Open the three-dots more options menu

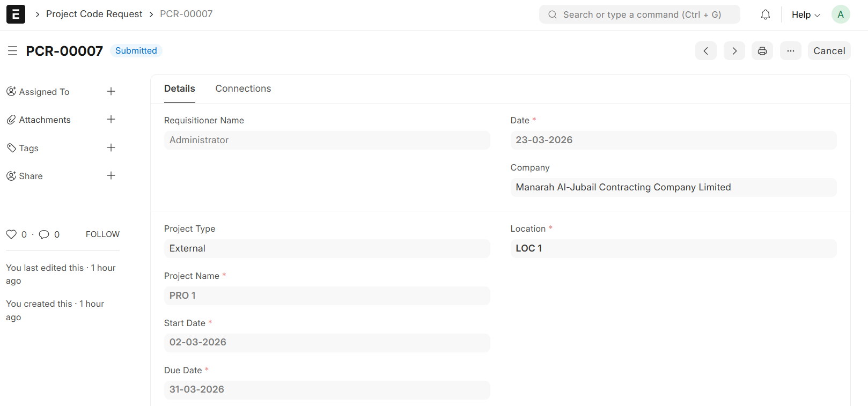click(790, 51)
